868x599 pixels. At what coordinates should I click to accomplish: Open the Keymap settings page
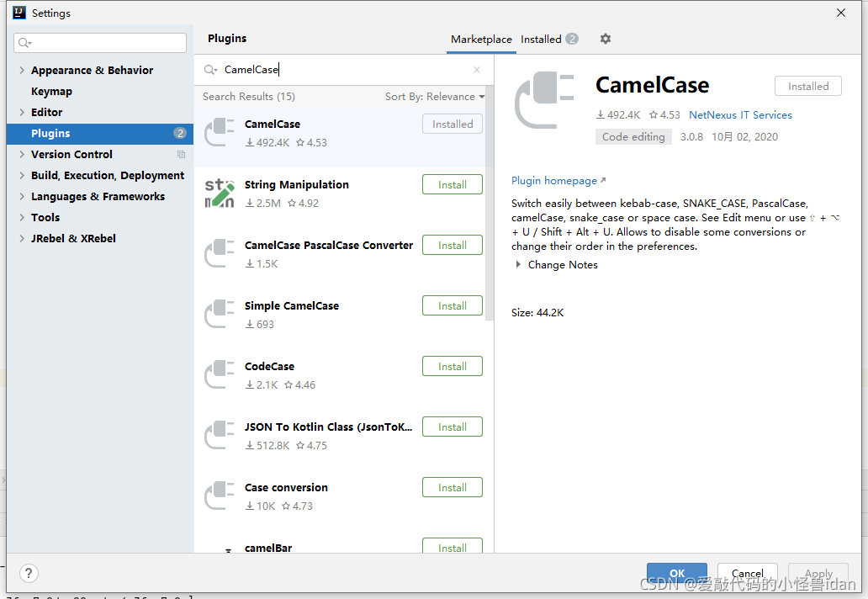(x=51, y=92)
